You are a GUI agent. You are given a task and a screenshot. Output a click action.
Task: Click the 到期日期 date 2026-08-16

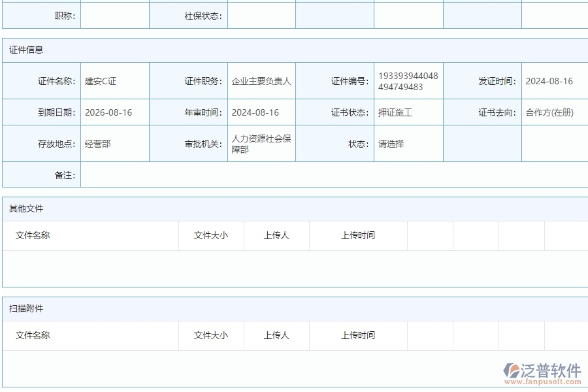point(114,112)
